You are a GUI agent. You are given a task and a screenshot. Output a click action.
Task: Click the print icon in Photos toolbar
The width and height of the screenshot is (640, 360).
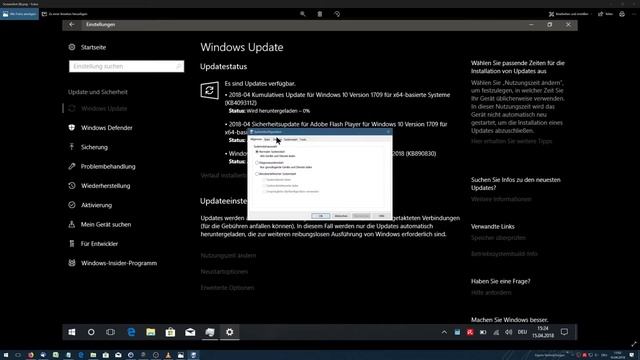tap(622, 14)
